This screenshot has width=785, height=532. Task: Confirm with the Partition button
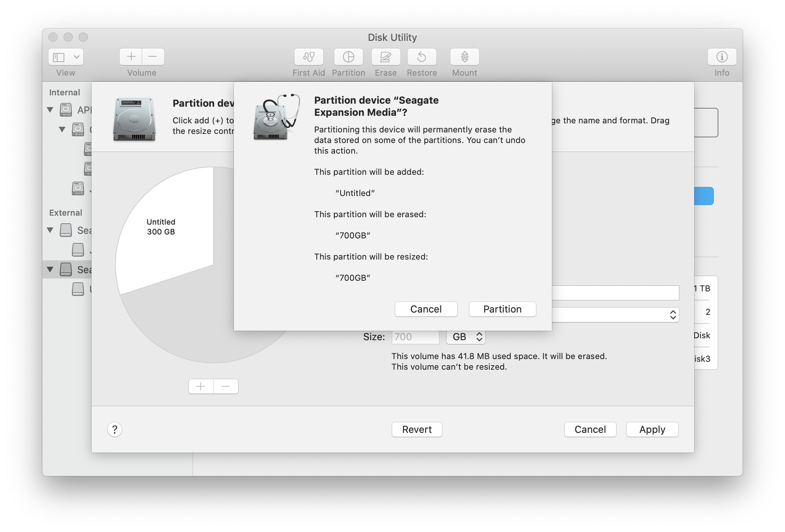tap(502, 309)
